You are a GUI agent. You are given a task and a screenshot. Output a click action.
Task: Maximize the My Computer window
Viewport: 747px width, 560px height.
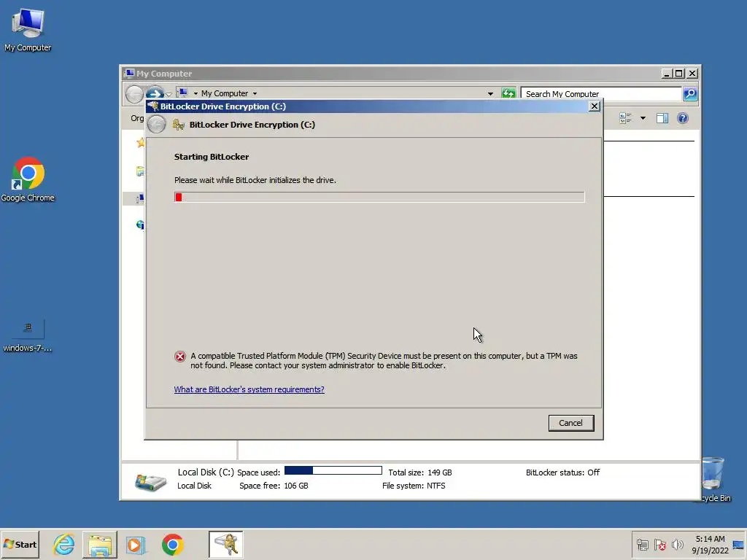coord(679,74)
